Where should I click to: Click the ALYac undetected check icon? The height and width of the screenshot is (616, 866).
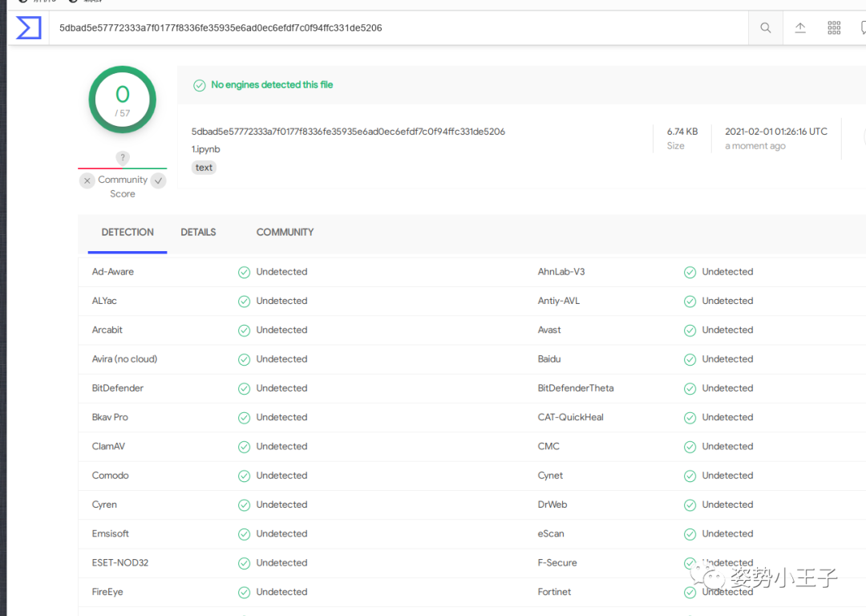[244, 301]
